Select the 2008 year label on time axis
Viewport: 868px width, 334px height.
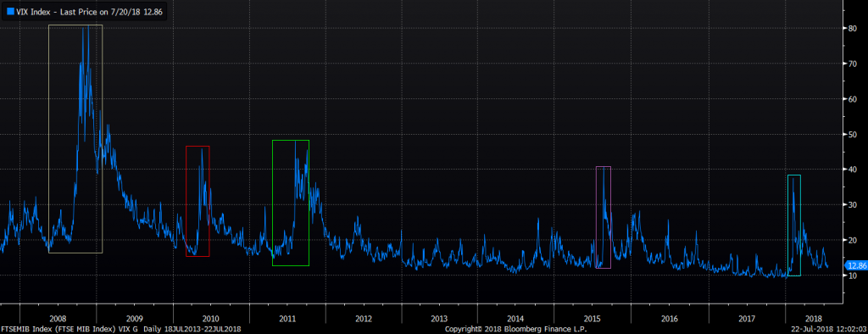coord(58,319)
